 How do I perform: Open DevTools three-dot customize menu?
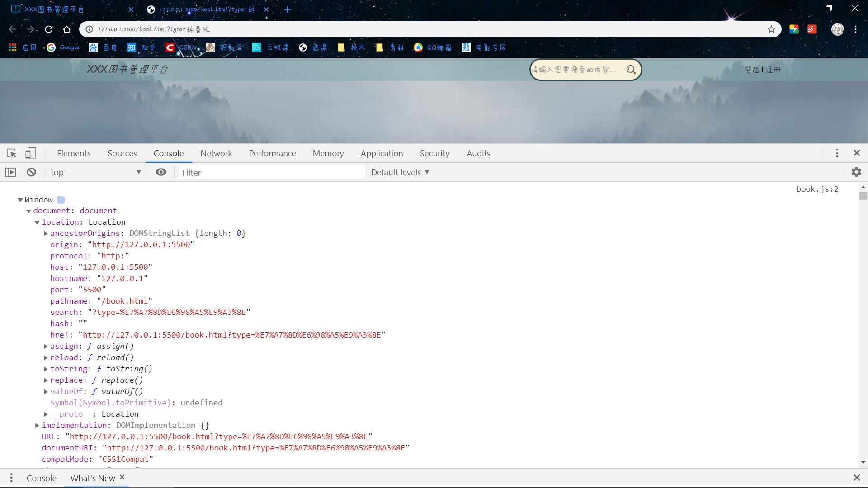pos(837,153)
